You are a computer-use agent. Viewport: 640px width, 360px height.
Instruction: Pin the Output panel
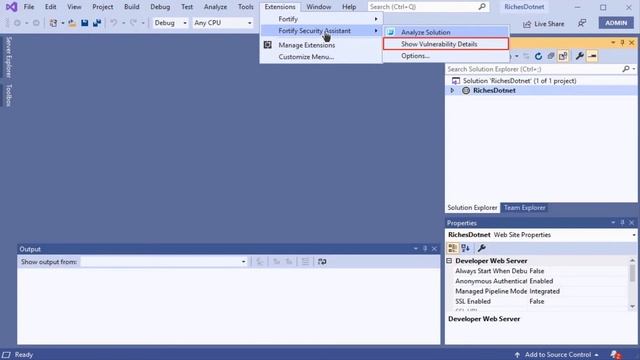click(425, 249)
